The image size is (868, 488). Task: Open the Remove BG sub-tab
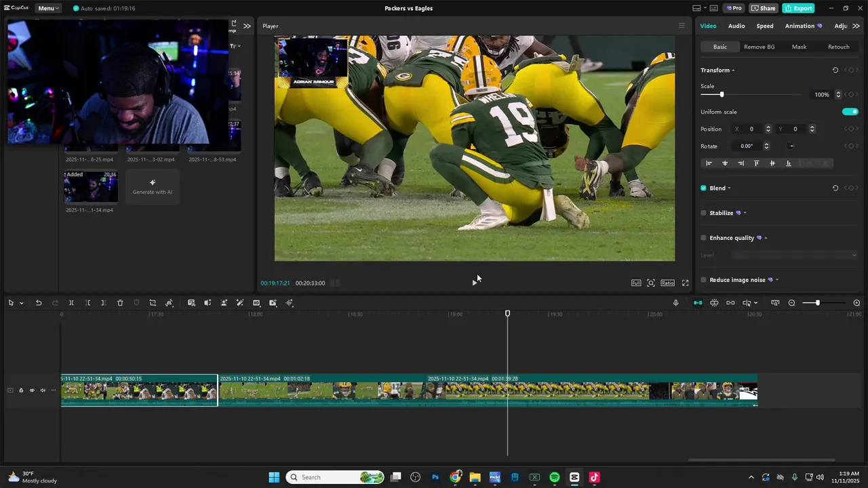759,47
